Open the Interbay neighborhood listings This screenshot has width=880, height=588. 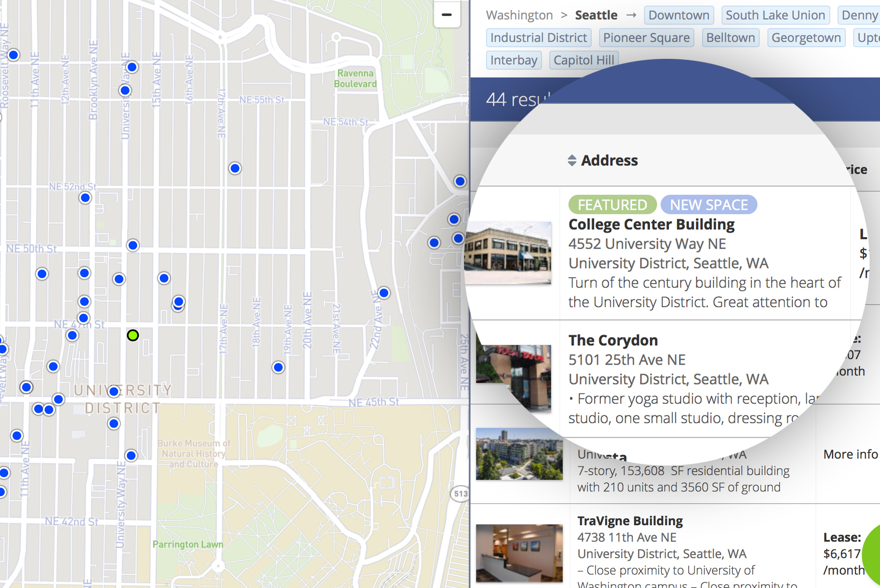(513, 60)
